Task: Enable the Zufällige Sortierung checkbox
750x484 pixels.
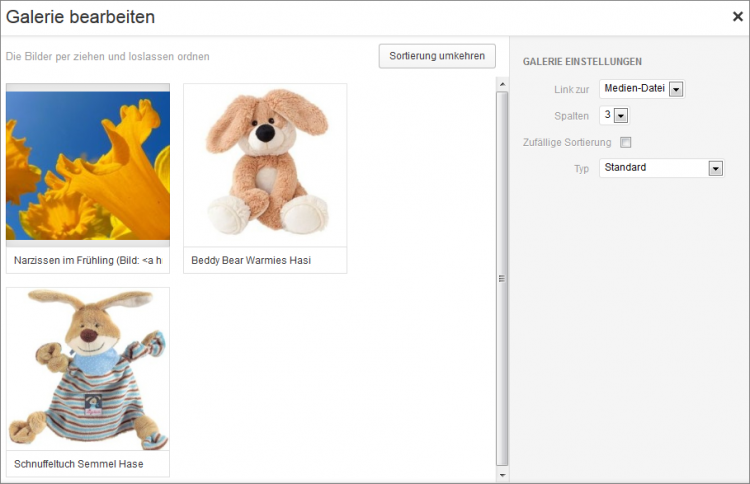Action: (x=626, y=142)
